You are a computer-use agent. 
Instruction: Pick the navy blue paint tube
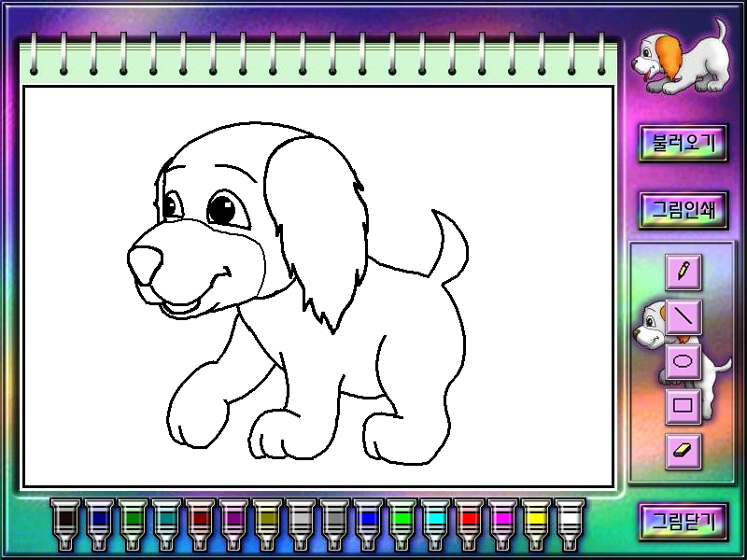click(x=99, y=525)
